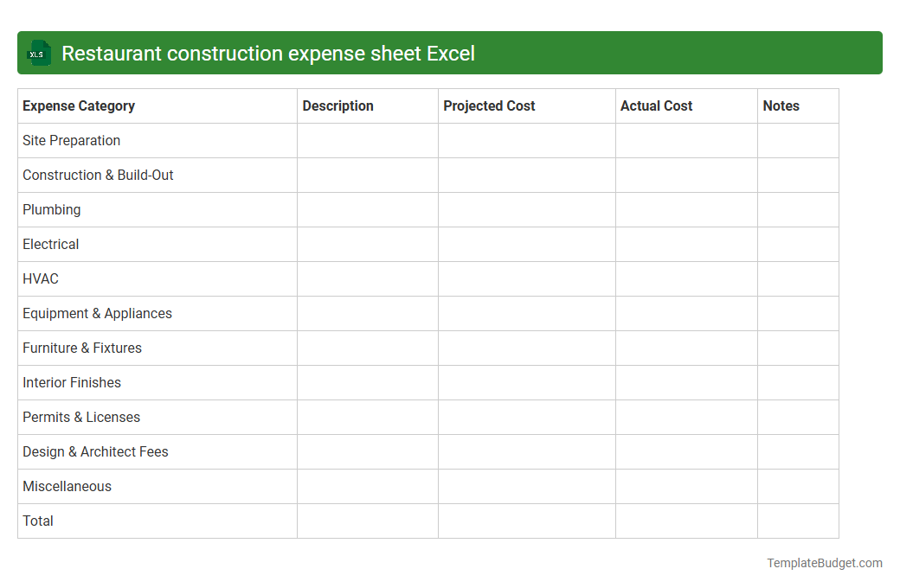Click the Description column header
The image size is (900, 588).
point(337,105)
